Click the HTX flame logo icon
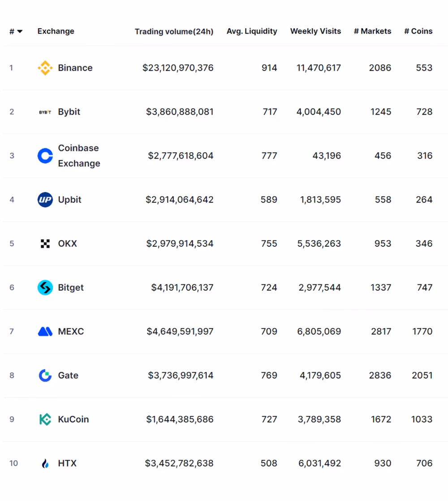The width and height of the screenshot is (448, 501). pos(45,463)
